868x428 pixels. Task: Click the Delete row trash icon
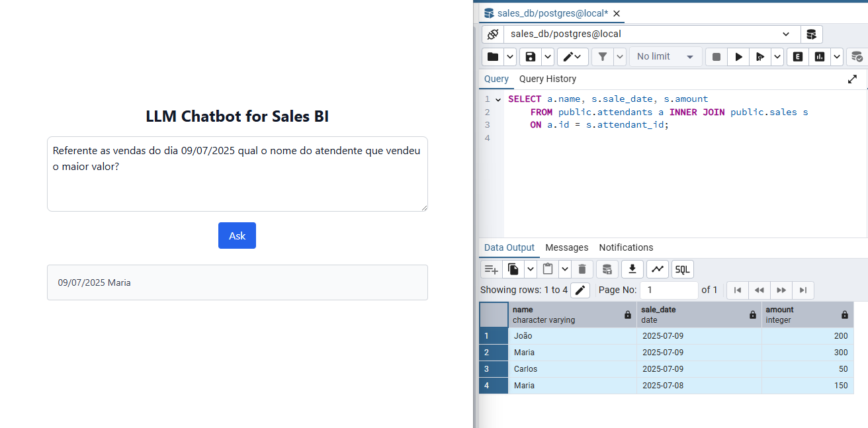click(582, 269)
